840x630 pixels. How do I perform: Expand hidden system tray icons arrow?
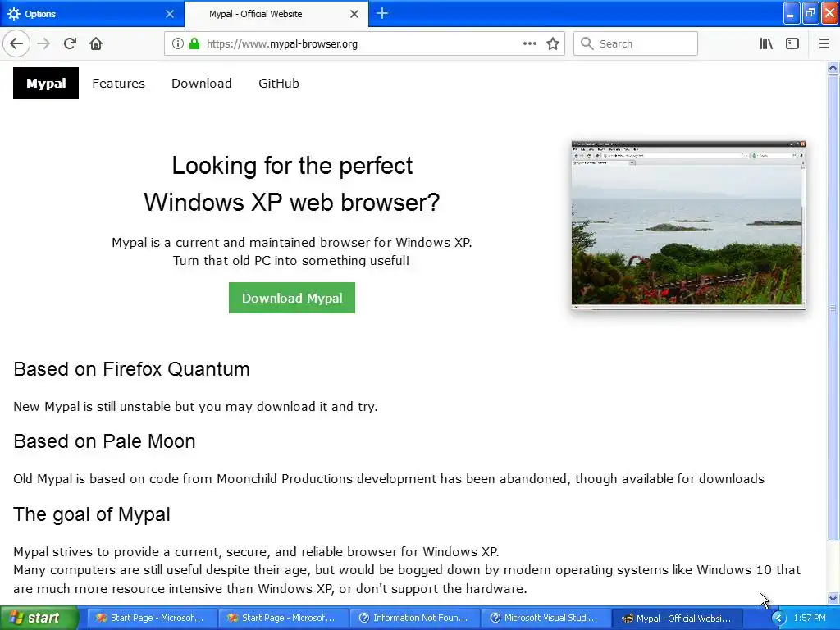778,619
